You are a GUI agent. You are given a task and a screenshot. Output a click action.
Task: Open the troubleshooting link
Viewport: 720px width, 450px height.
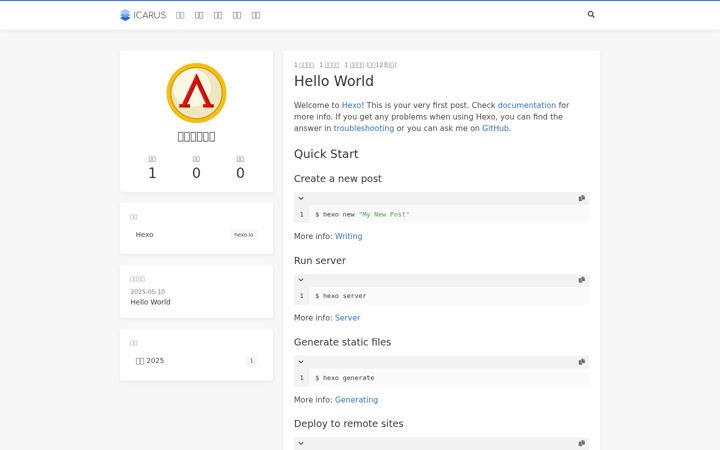pyautogui.click(x=364, y=128)
